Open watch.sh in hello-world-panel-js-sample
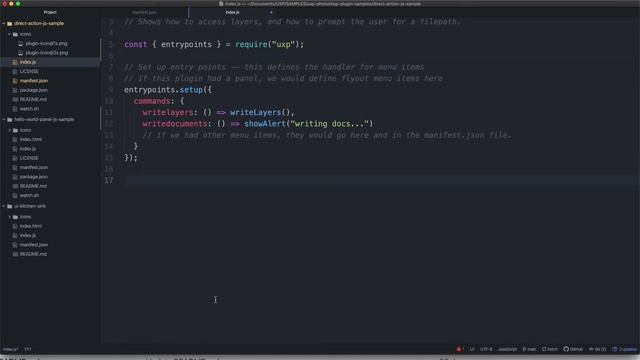The height and width of the screenshot is (360, 640). pos(29,196)
